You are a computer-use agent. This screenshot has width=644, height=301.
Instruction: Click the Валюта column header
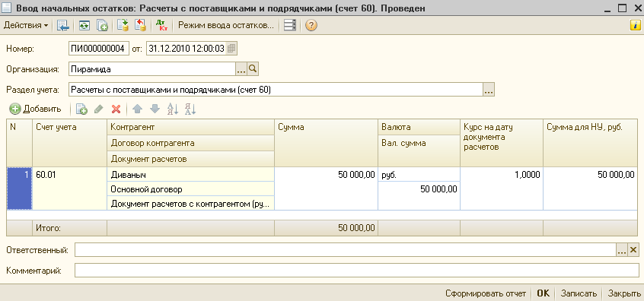pos(419,127)
